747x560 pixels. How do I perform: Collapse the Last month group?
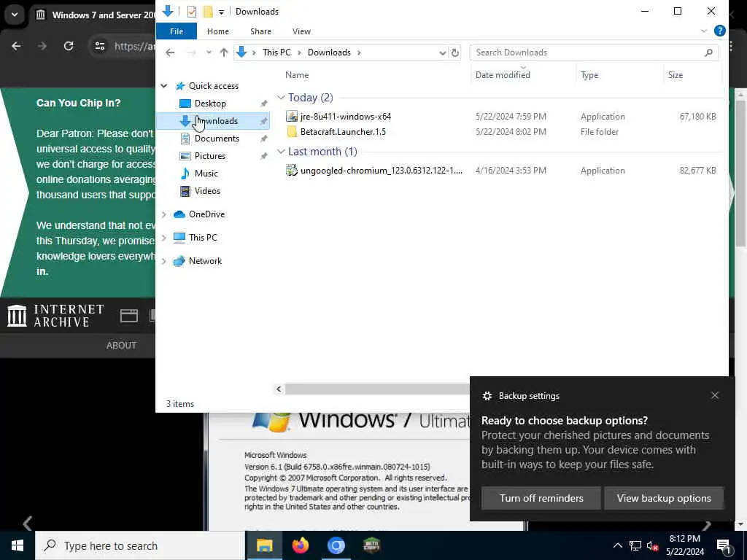point(281,152)
